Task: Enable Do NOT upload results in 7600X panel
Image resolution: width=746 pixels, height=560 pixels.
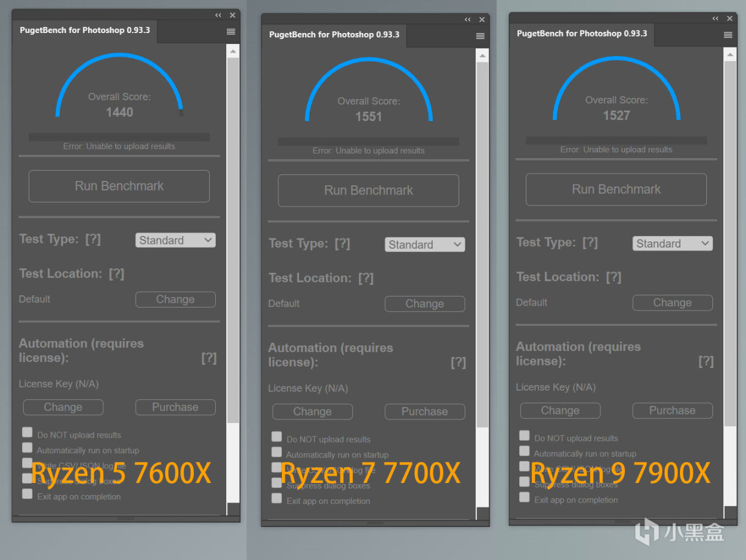Action: [27, 432]
